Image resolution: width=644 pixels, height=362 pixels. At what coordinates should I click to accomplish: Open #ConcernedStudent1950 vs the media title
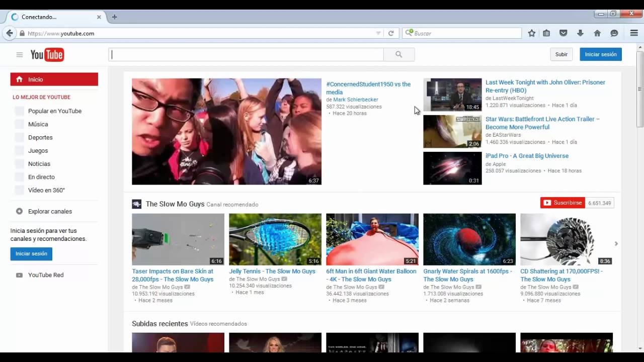368,88
